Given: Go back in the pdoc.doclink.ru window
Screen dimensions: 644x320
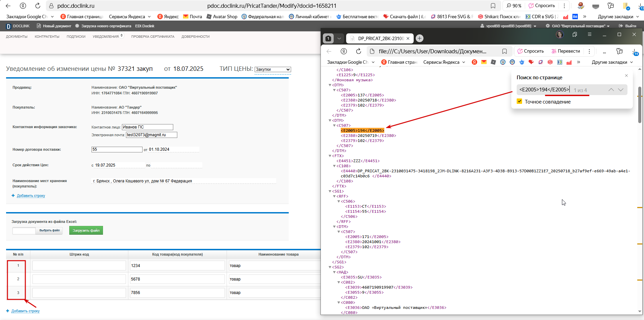Looking at the screenshot, I should coord(8,6).
